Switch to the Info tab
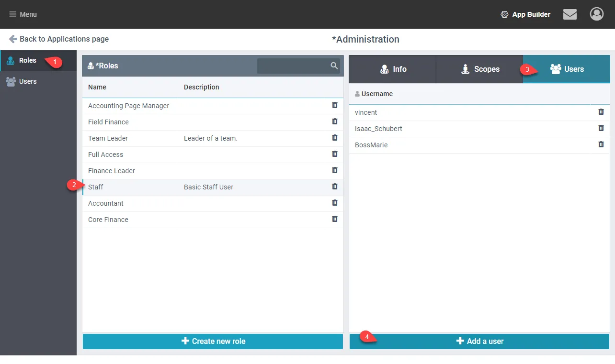The image size is (615, 364). pyautogui.click(x=392, y=69)
